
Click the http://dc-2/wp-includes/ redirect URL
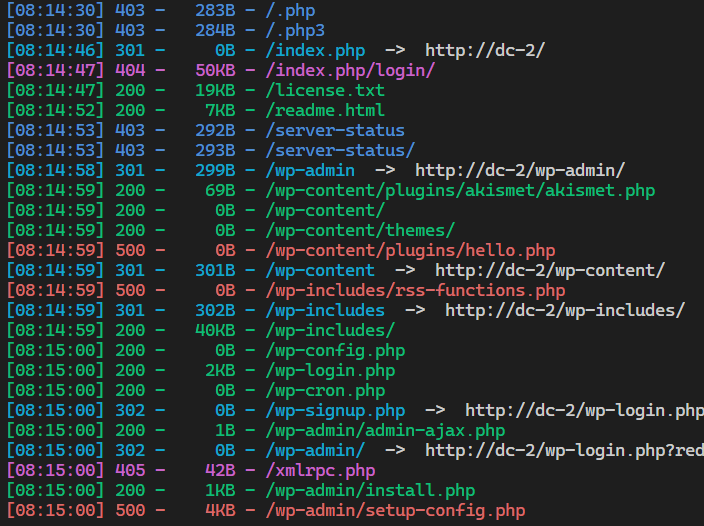pos(565,310)
